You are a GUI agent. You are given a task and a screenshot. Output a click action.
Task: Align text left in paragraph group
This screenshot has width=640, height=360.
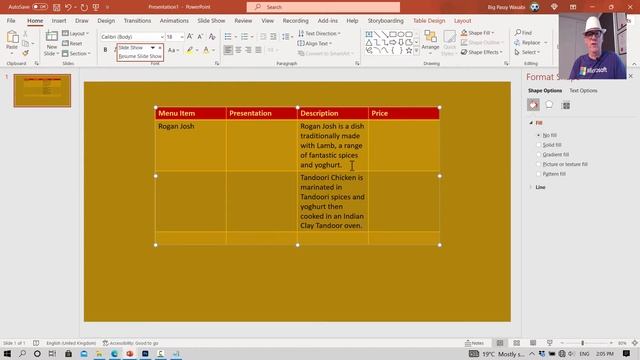(x=228, y=50)
